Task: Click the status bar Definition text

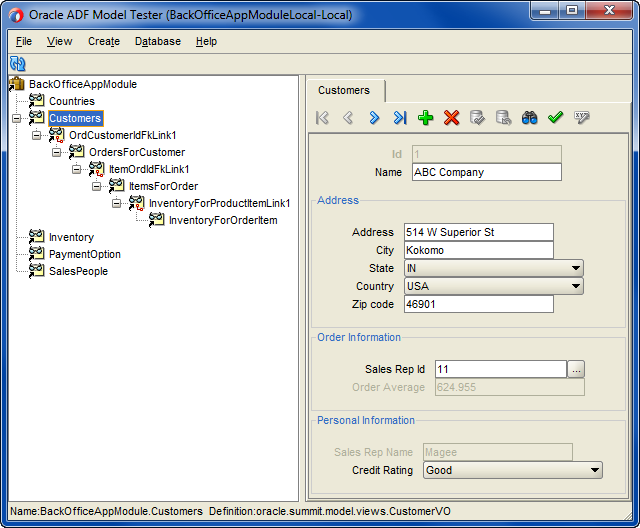Action: coord(330,511)
